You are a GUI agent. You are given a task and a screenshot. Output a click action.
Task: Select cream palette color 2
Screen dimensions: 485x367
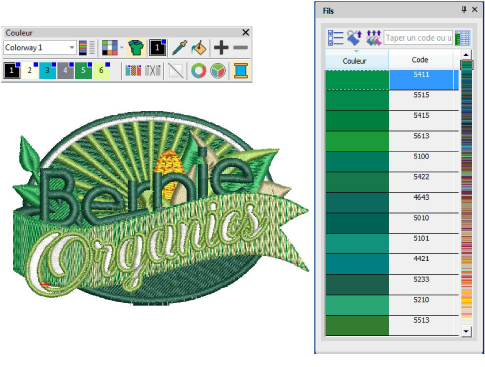pos(30,70)
